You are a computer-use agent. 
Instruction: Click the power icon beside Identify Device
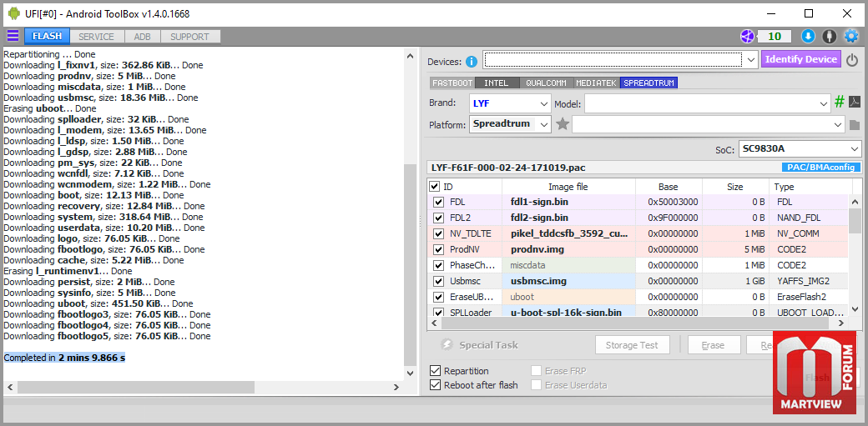coord(852,60)
